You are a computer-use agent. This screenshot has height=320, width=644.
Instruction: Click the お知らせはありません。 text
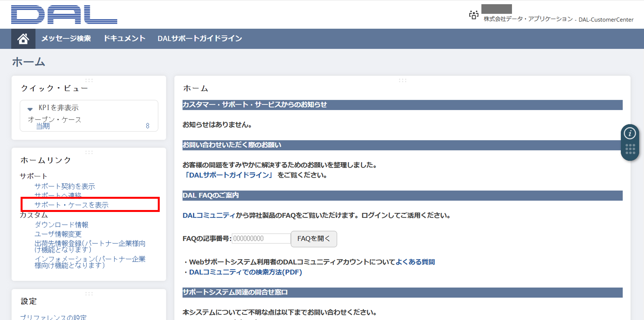point(217,125)
